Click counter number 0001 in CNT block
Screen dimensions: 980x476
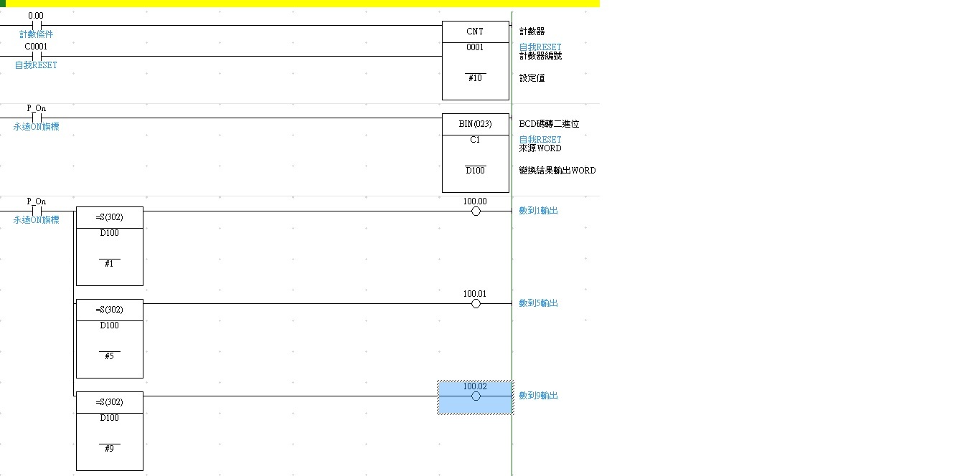(x=475, y=47)
